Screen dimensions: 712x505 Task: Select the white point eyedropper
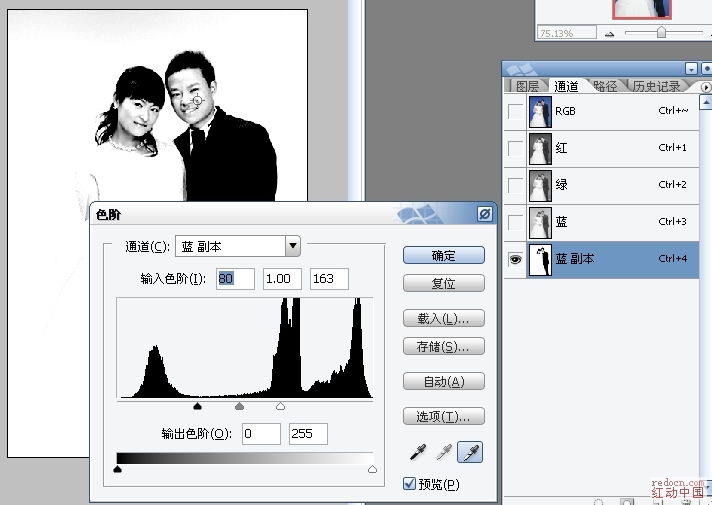(x=470, y=452)
